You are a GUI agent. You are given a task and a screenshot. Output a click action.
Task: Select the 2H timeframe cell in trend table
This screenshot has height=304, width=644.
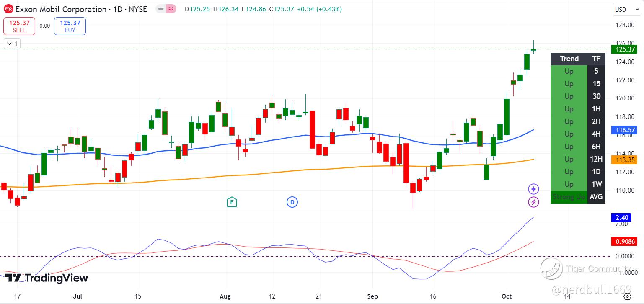click(x=596, y=121)
